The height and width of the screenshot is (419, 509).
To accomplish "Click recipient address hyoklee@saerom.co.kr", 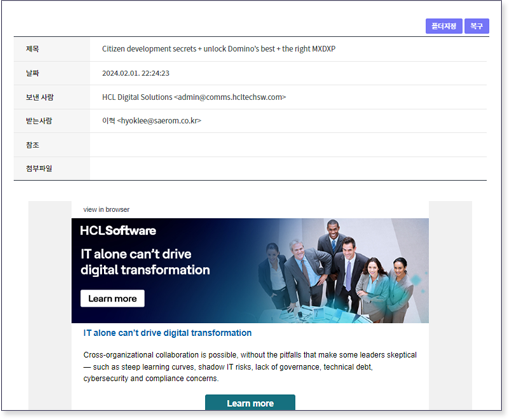I will point(159,121).
